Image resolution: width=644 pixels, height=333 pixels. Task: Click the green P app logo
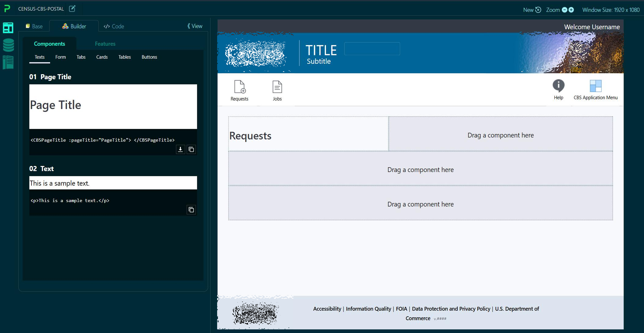pyautogui.click(x=7, y=9)
